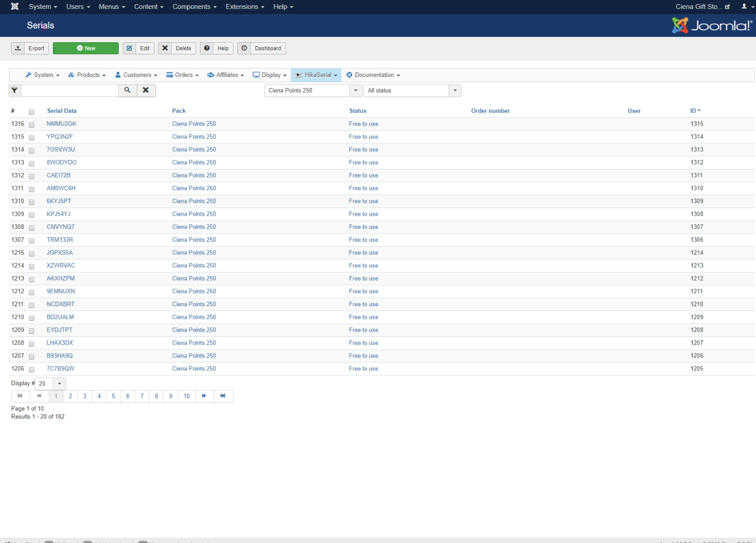756x543 pixels.
Task: Open the Ciena Gift Store site link
Action: pos(703,7)
